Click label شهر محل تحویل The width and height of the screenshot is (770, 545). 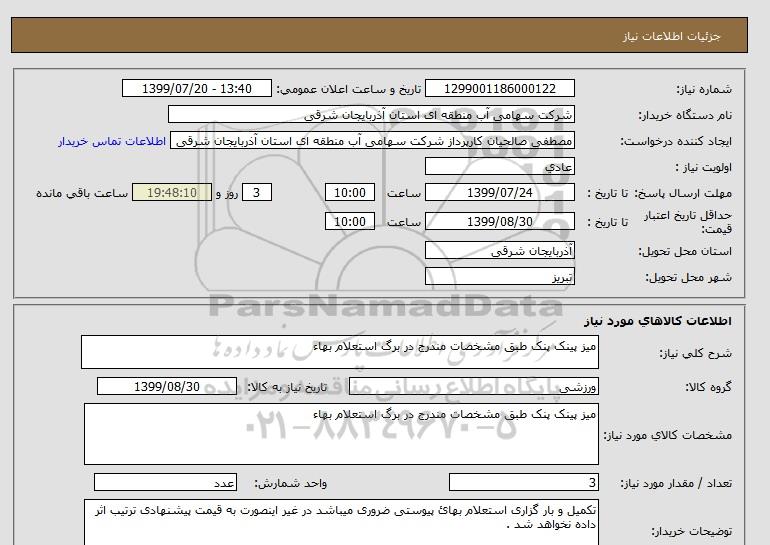pyautogui.click(x=688, y=277)
